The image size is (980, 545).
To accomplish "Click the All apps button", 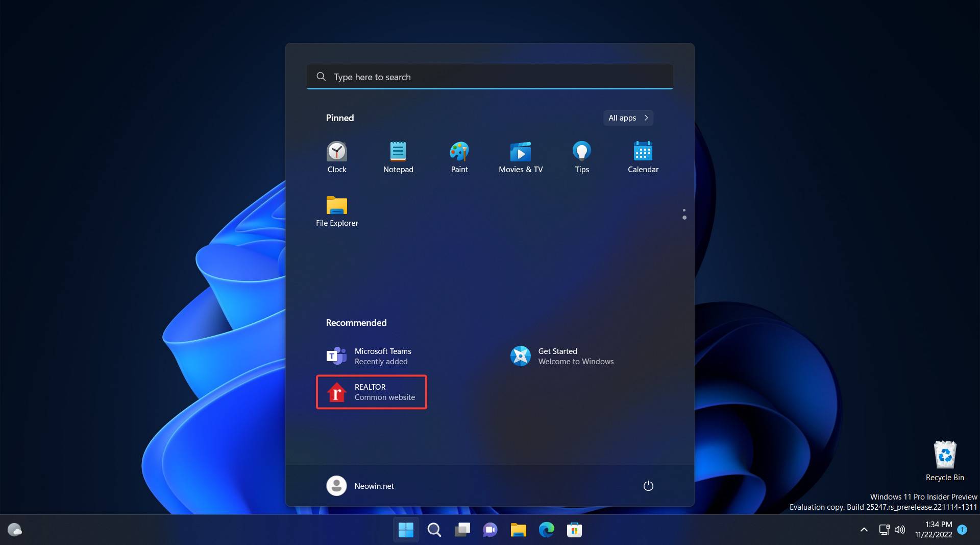I will click(x=627, y=118).
